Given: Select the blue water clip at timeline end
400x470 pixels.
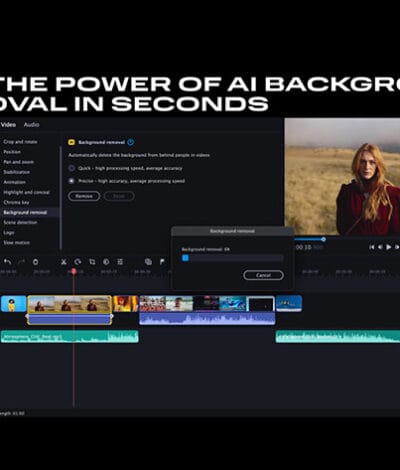Looking at the screenshot, I should tap(289, 304).
